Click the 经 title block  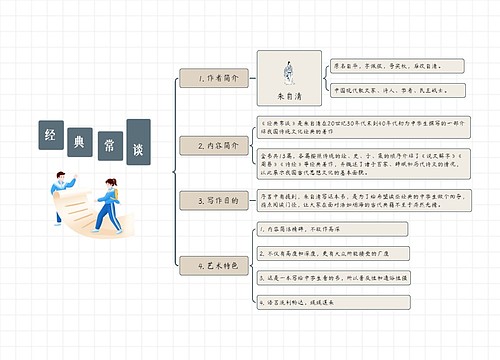click(51, 135)
